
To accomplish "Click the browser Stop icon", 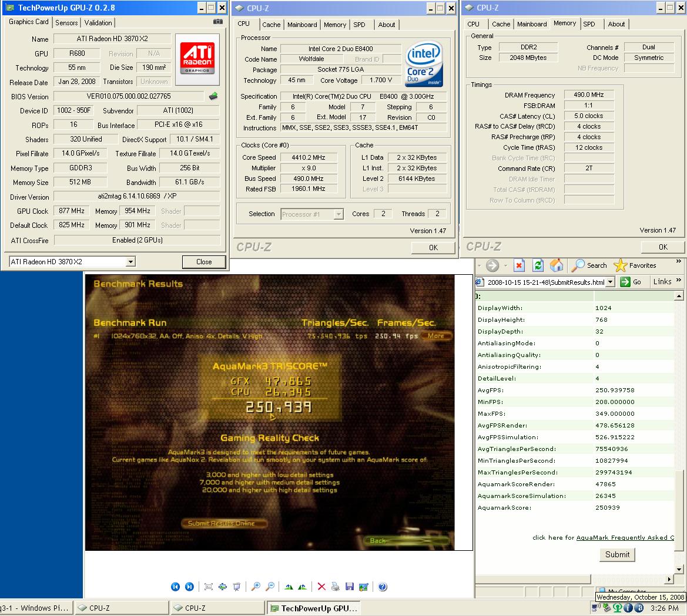I will pos(519,265).
